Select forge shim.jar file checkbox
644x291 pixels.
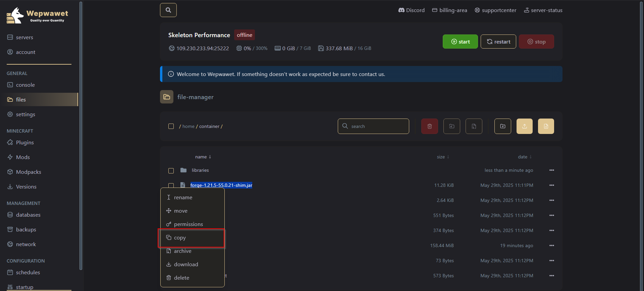pos(171,185)
